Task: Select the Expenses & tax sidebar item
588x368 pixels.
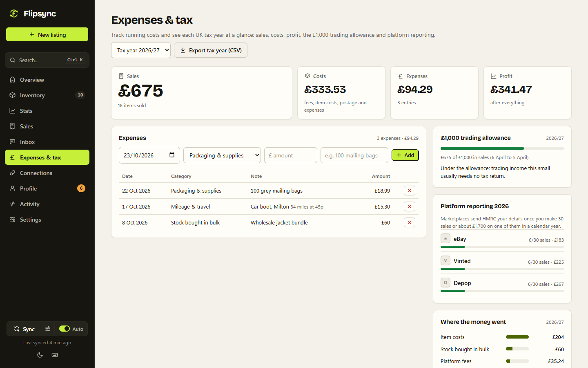Action: 47,157
